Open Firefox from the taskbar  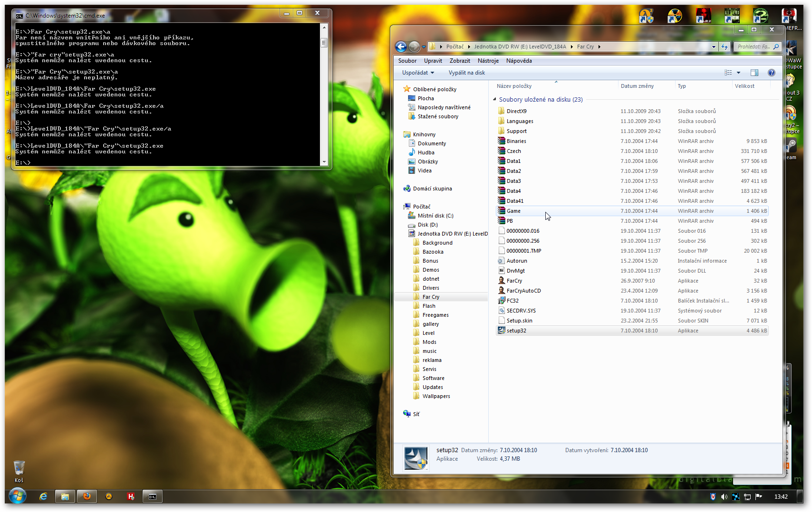click(87, 496)
